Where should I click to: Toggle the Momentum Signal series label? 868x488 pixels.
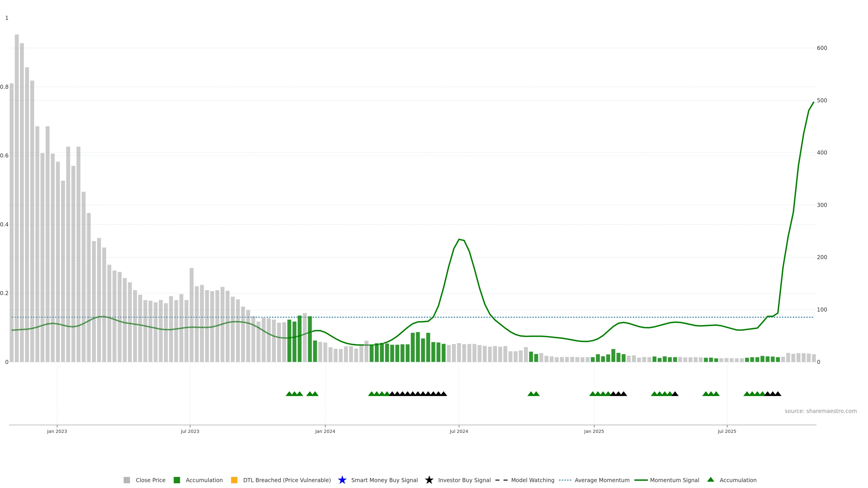point(674,480)
